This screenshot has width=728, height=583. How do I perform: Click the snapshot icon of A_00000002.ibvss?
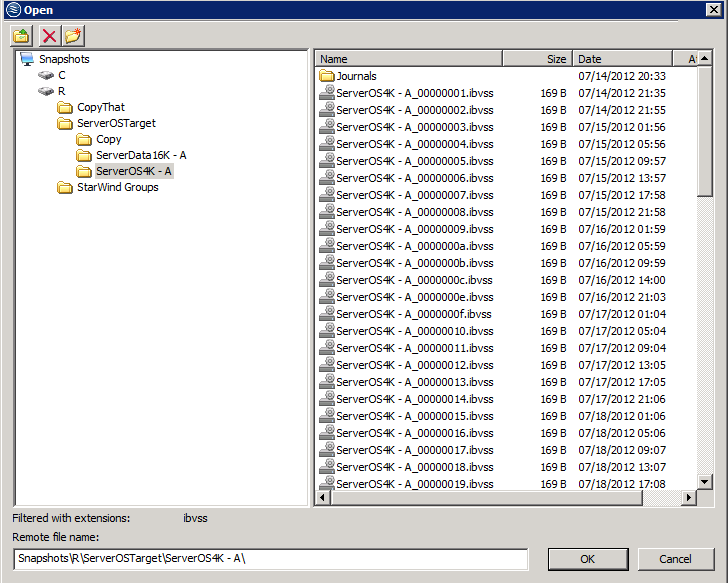click(x=327, y=110)
